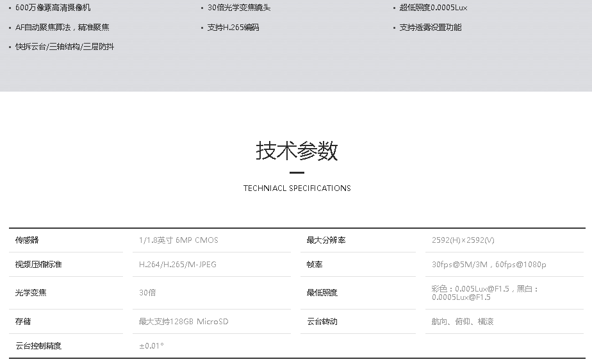592x364 pixels.
Task: Click the 最大支持128GB MicroSD storage value
Action: click(183, 322)
